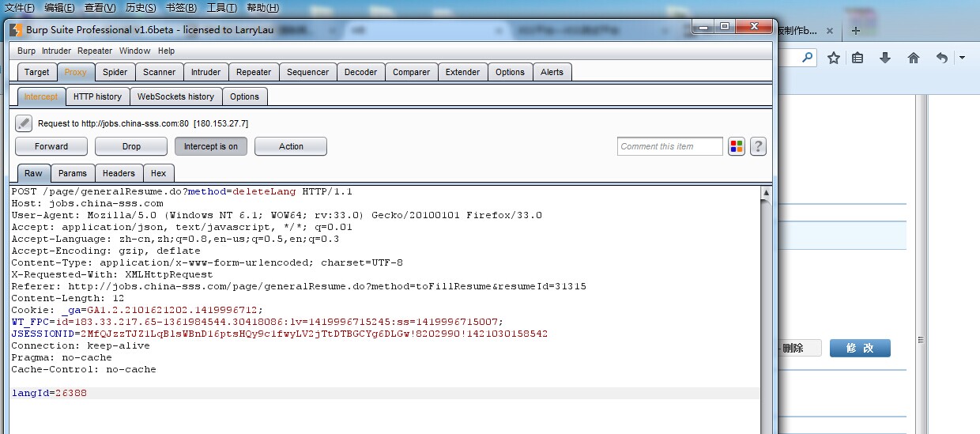Go to the Sequencer tab
This screenshot has width=980, height=434.
(308, 72)
